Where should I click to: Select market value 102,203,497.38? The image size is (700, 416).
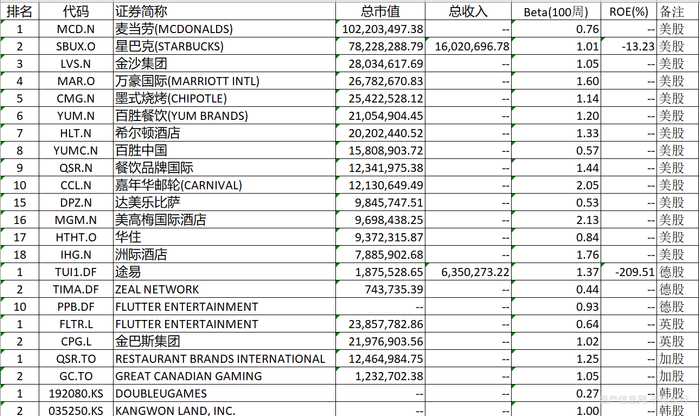[x=380, y=29]
